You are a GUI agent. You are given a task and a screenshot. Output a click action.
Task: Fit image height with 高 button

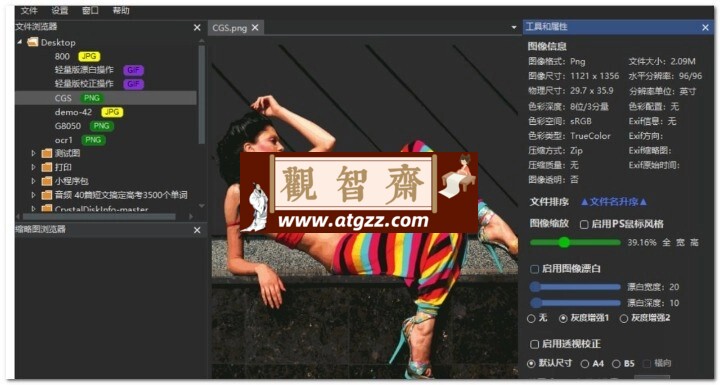point(694,242)
